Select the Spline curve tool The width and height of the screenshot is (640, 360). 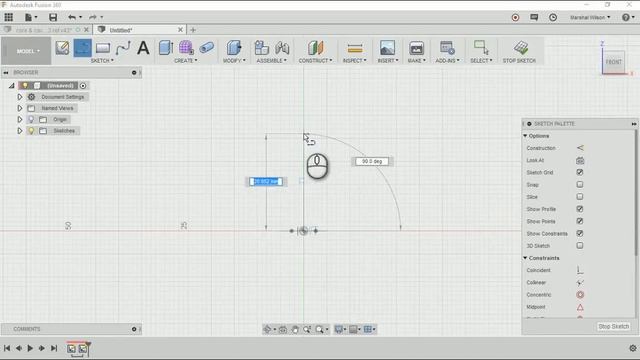(x=123, y=48)
